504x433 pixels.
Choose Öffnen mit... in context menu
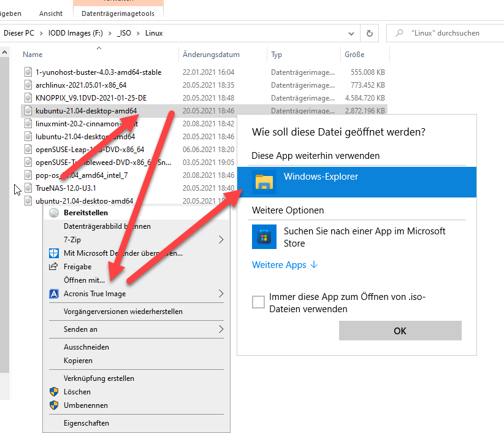[x=136, y=280]
